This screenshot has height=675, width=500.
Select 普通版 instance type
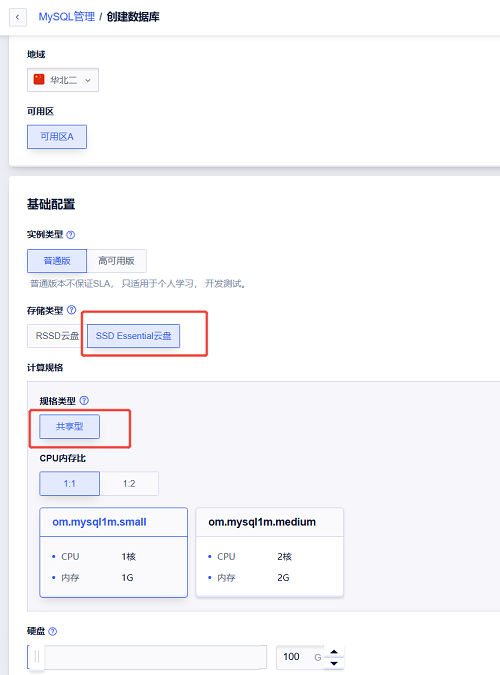pos(57,261)
